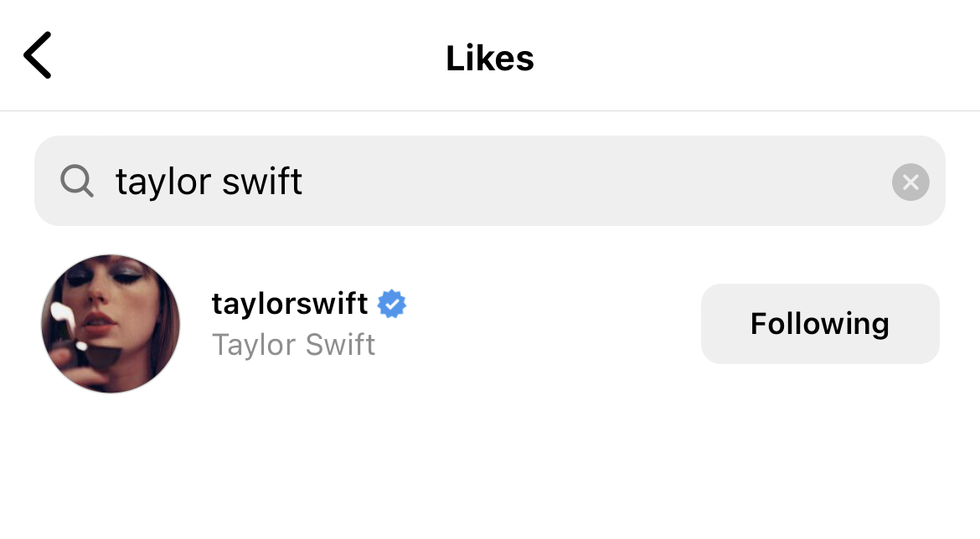
Task: Tap the search icon in the search bar
Action: pyautogui.click(x=76, y=181)
